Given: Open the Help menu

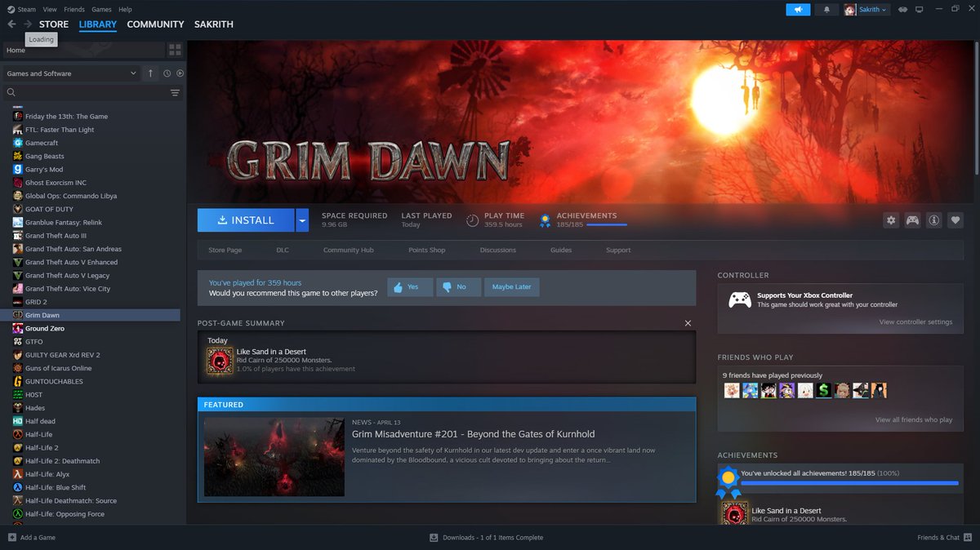Looking at the screenshot, I should pos(125,10).
